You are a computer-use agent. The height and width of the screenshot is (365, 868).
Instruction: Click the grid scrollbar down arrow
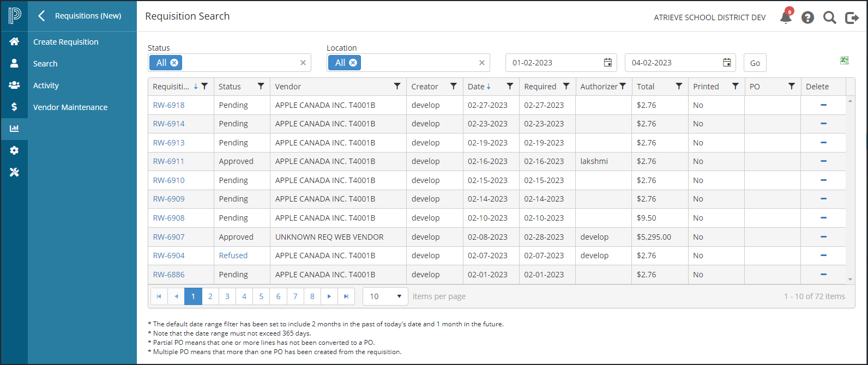click(850, 279)
